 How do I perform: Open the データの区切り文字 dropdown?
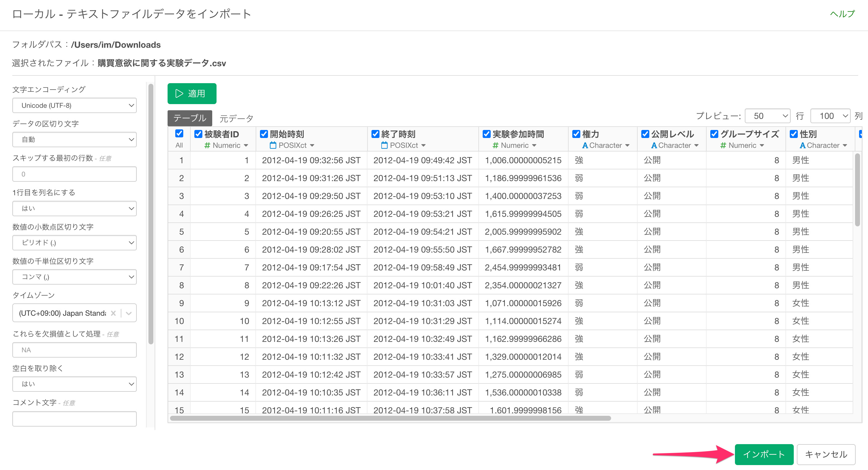pos(75,140)
